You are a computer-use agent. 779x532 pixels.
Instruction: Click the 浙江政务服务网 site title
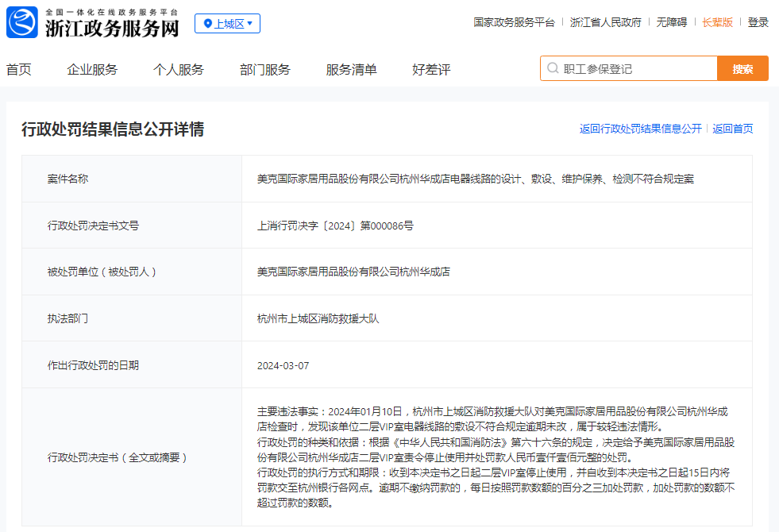[x=112, y=29]
